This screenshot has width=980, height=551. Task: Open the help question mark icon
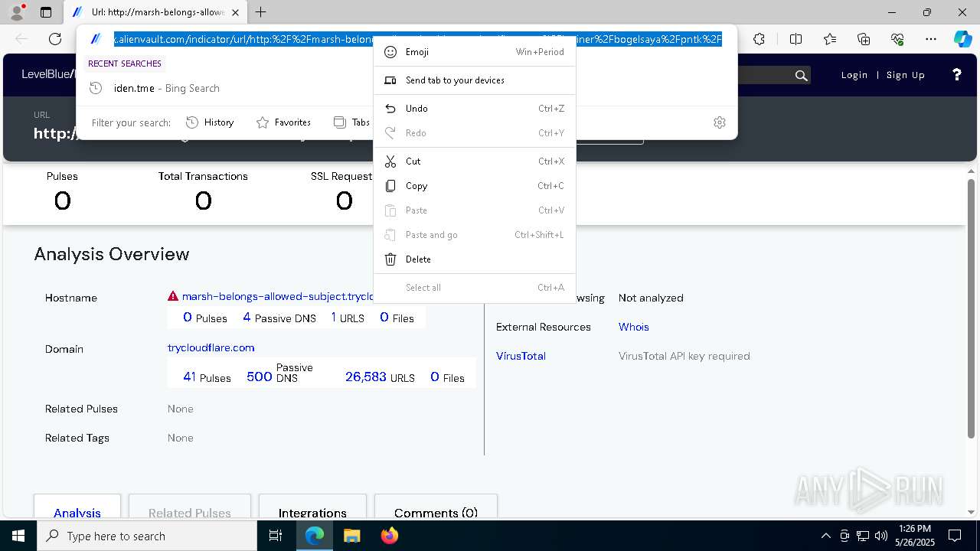pos(956,74)
